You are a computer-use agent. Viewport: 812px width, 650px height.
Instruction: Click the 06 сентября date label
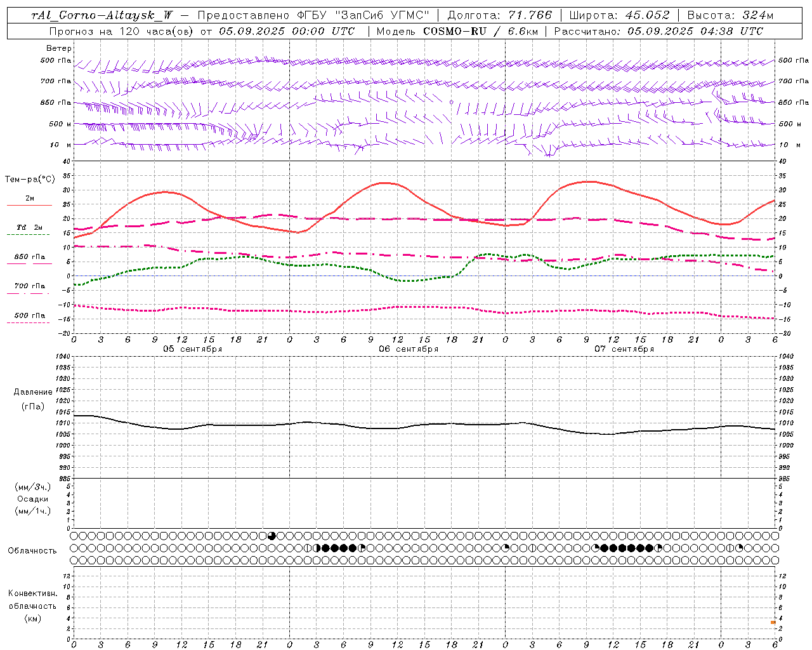[409, 349]
